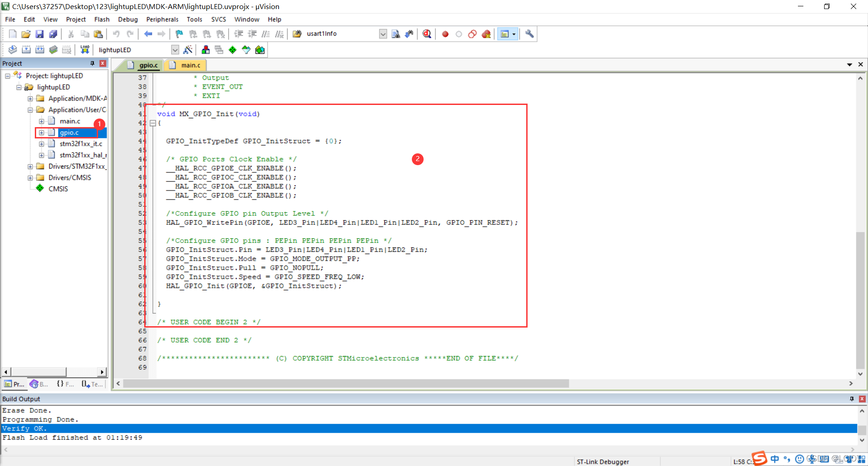This screenshot has height=466, width=868.
Task: Expand Drivers/STM32F1xx folder
Action: 30,166
